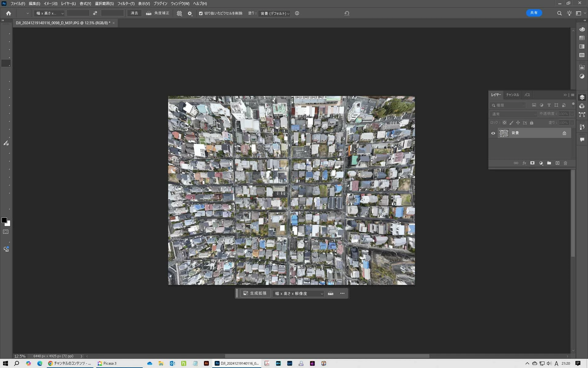The width and height of the screenshot is (588, 368).
Task: Click the Home icon in options bar
Action: [9, 13]
